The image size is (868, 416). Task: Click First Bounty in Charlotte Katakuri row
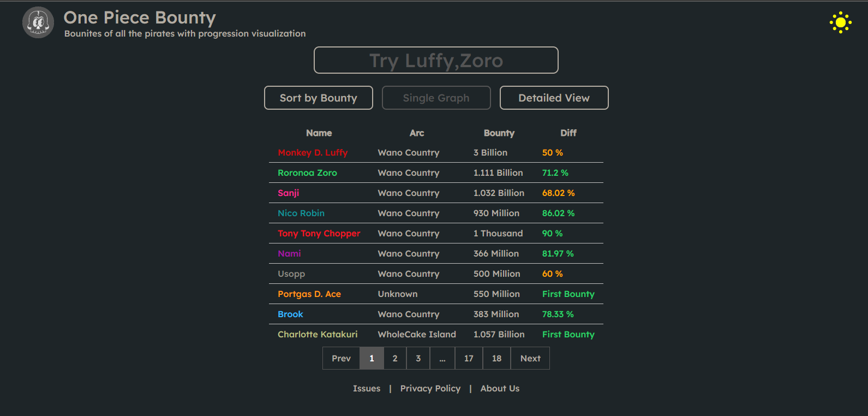[x=568, y=335]
